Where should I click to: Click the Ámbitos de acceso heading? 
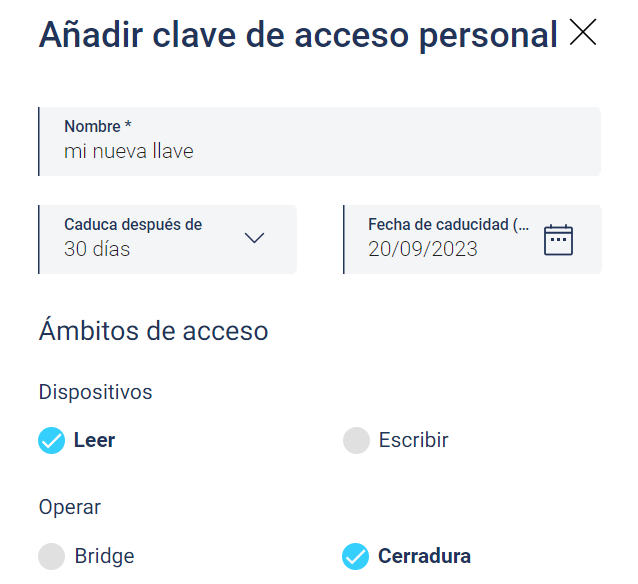pyautogui.click(x=153, y=330)
